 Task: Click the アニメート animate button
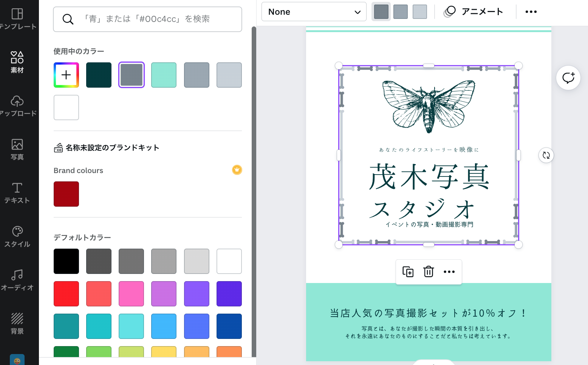(x=473, y=12)
